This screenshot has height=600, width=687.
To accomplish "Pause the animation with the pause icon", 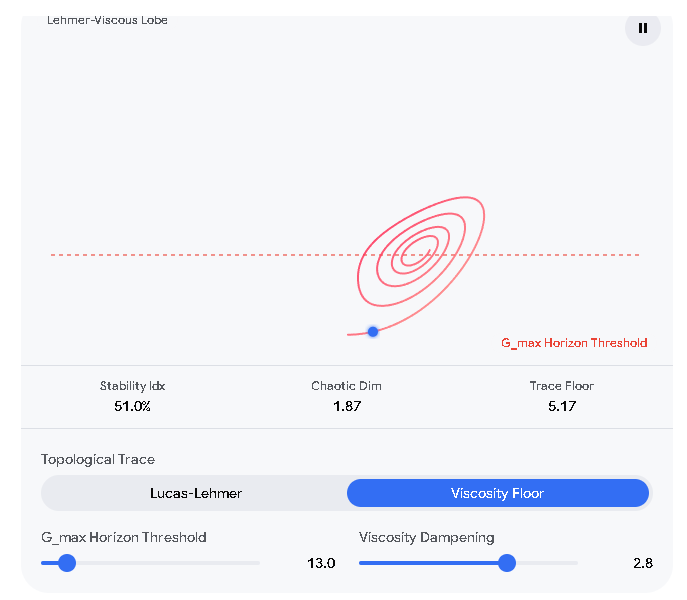I will 642,28.
